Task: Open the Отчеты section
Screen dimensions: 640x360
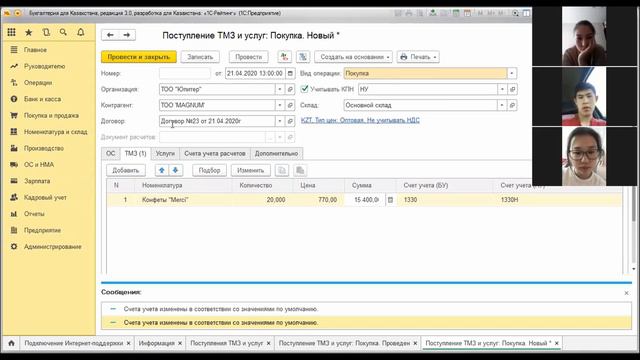Action: (x=34, y=214)
